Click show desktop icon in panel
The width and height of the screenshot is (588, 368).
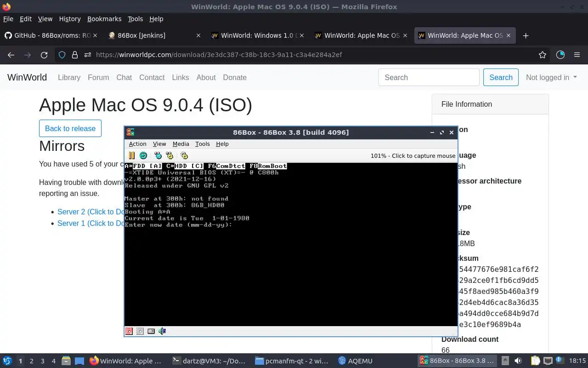point(79,361)
